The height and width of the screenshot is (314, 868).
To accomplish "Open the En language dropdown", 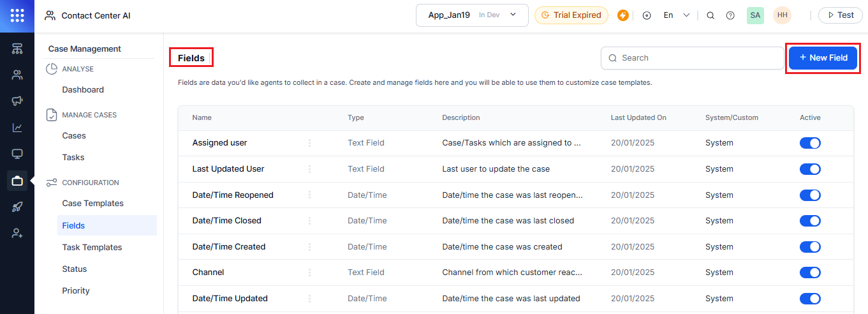I will [676, 15].
